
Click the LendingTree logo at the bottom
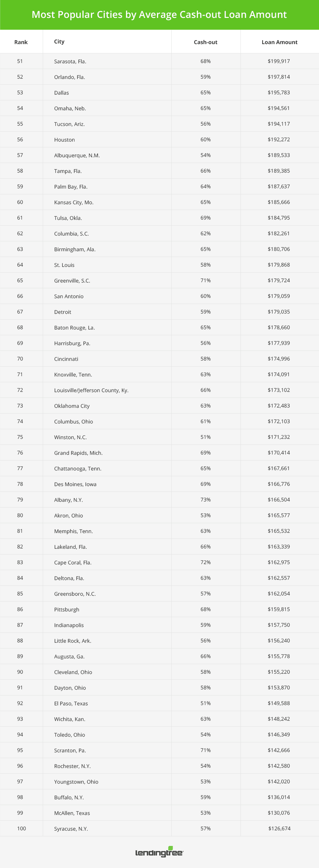(x=159, y=853)
